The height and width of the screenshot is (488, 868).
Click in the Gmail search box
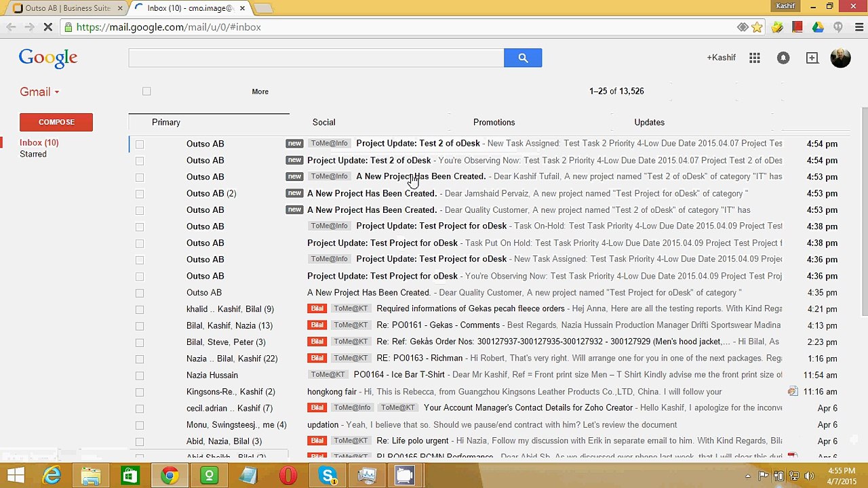[x=316, y=58]
